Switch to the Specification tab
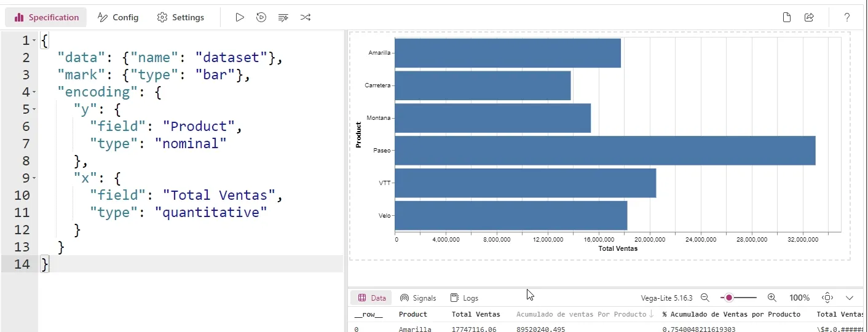The image size is (868, 332). point(46,17)
